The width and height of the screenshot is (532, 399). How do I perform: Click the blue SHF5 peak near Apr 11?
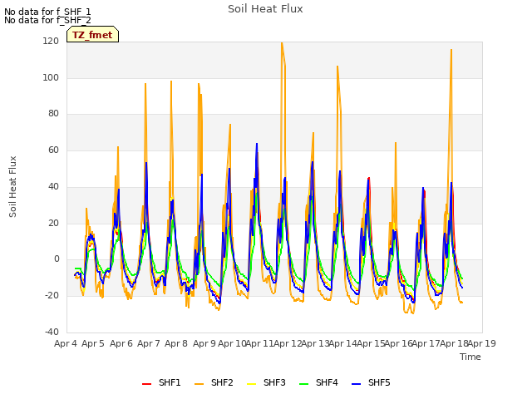click(x=257, y=144)
